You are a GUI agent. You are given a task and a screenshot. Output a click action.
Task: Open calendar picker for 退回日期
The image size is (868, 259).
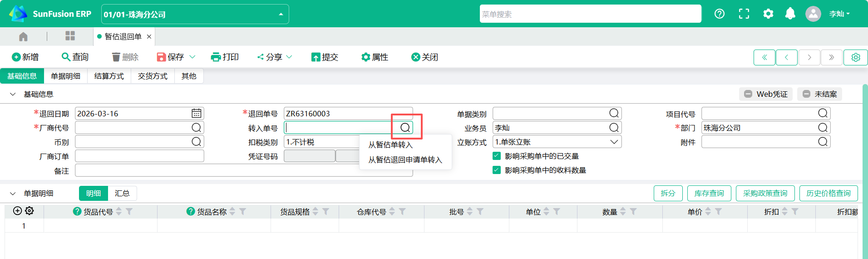196,114
